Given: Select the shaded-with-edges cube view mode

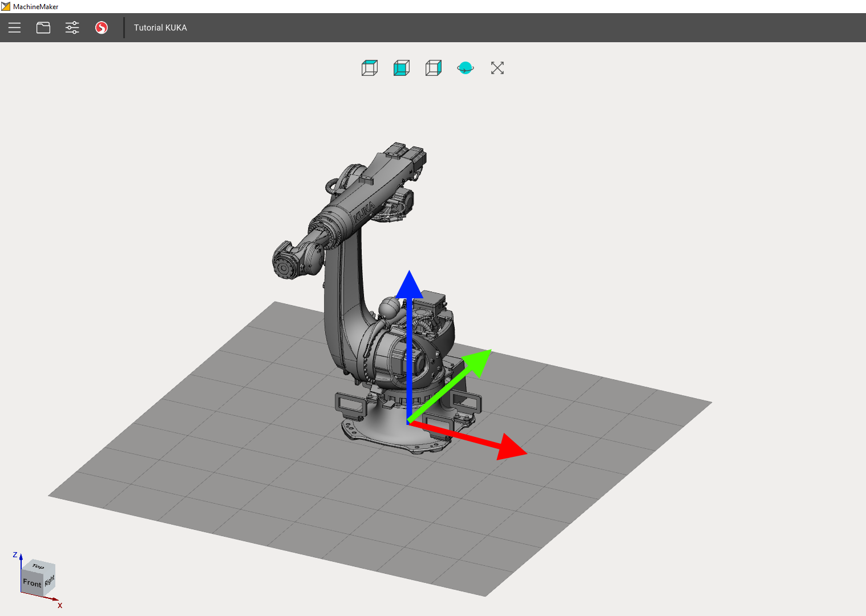Looking at the screenshot, I should 434,68.
